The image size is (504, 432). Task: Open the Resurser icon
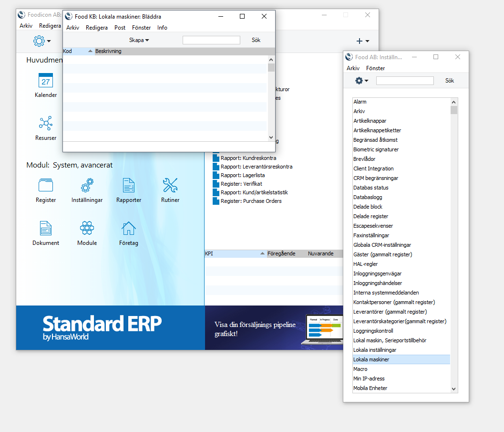click(x=46, y=123)
